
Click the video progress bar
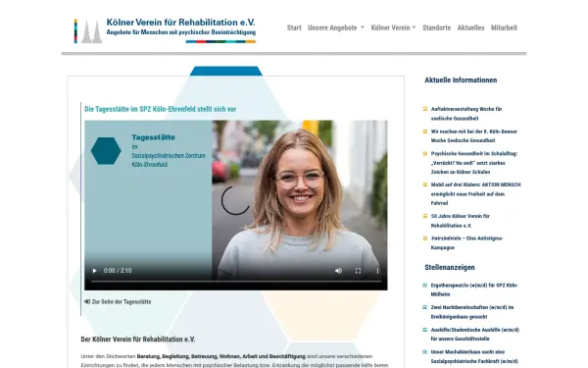pos(236,281)
